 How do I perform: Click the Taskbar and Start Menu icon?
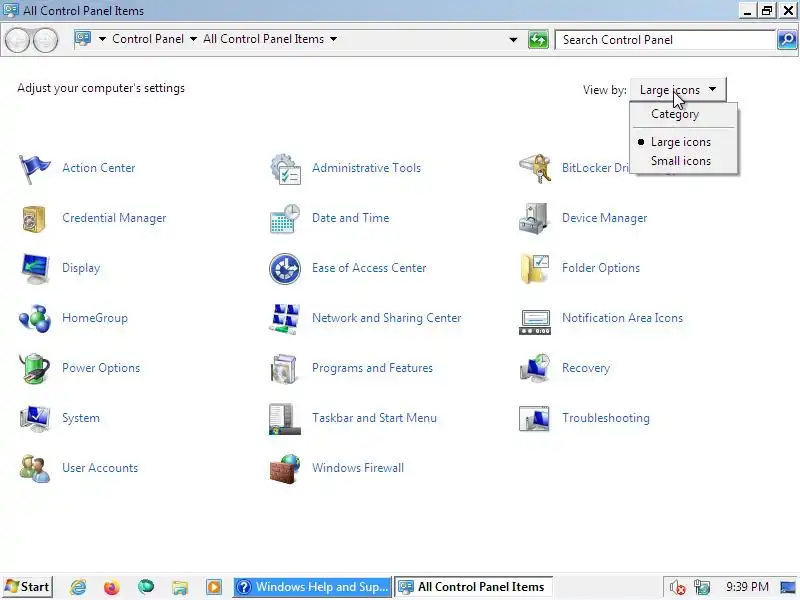pyautogui.click(x=284, y=419)
